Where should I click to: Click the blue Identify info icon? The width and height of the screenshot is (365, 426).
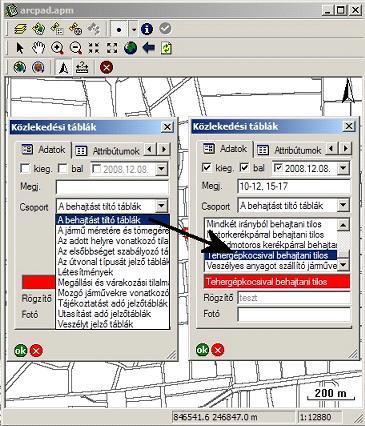[147, 29]
